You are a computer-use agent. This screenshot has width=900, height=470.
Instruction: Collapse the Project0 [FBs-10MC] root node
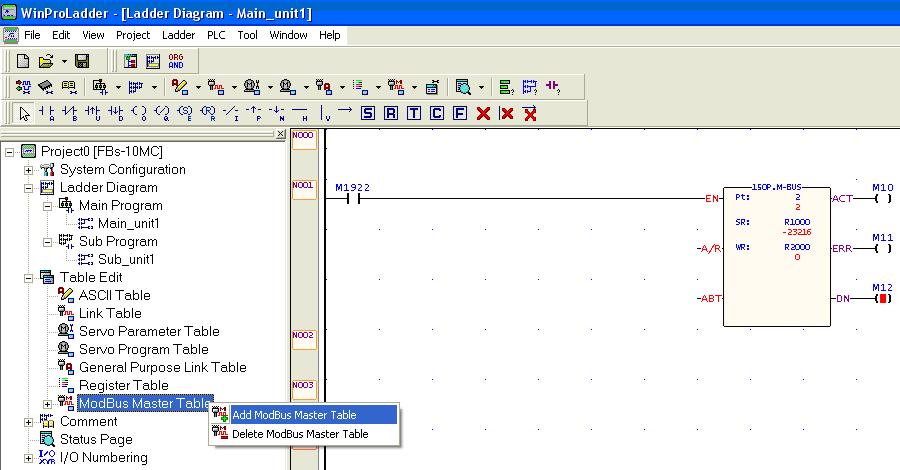coord(10,153)
